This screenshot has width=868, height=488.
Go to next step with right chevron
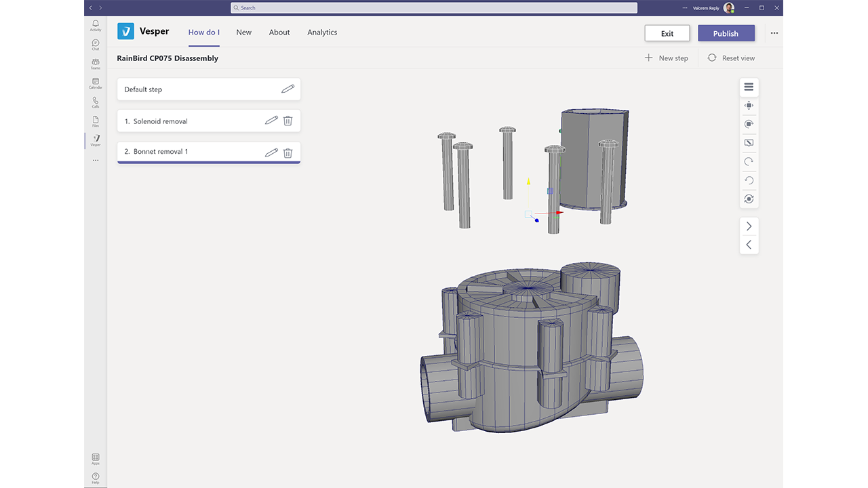tap(749, 226)
